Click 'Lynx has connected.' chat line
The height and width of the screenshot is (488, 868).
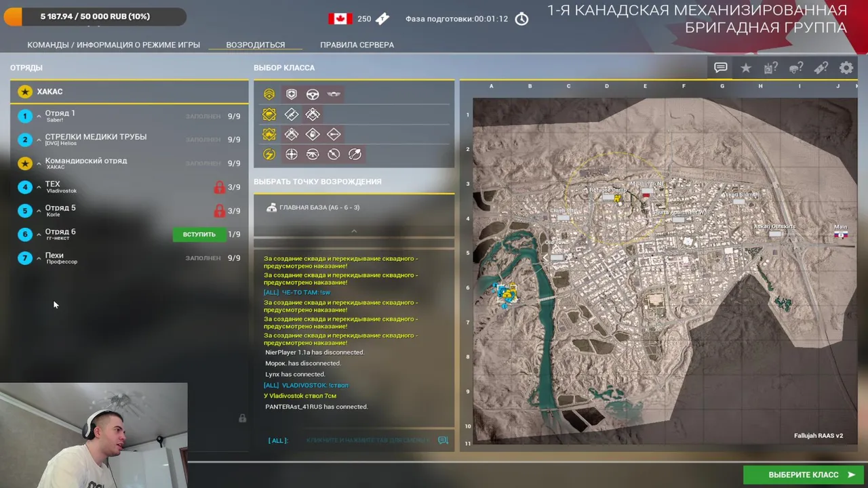(295, 374)
